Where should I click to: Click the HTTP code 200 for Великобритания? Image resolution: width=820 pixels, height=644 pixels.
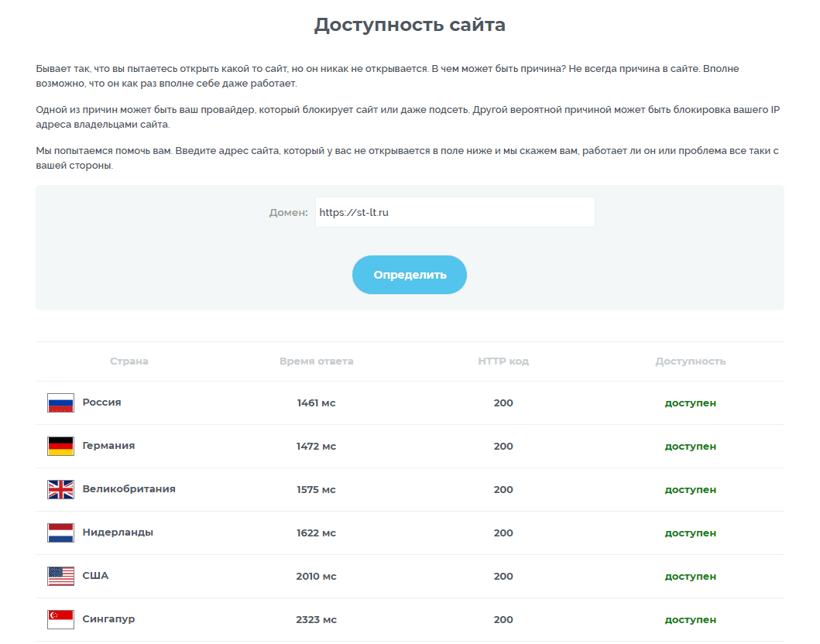[x=503, y=490]
